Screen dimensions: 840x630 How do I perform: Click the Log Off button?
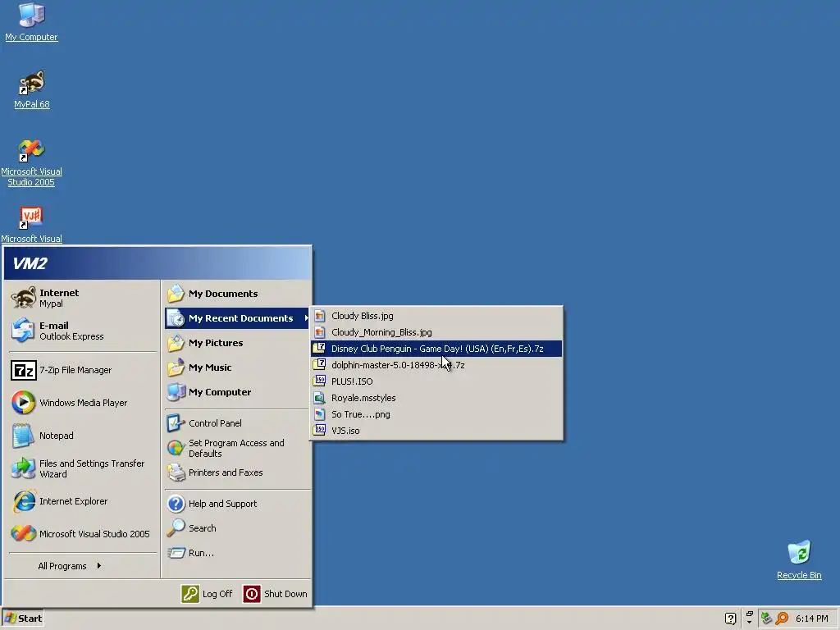[x=207, y=594]
